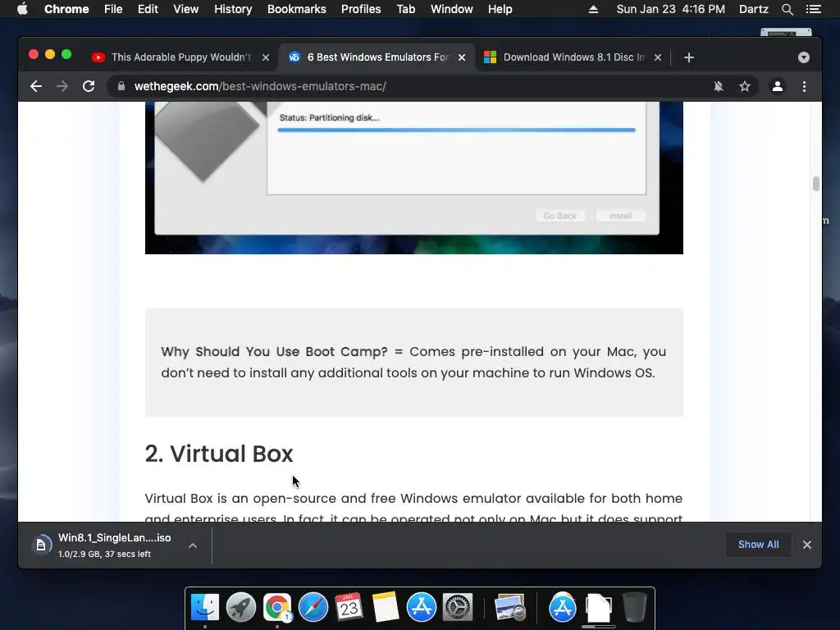
Task: Open the tab search dropdown arrow
Action: click(804, 57)
